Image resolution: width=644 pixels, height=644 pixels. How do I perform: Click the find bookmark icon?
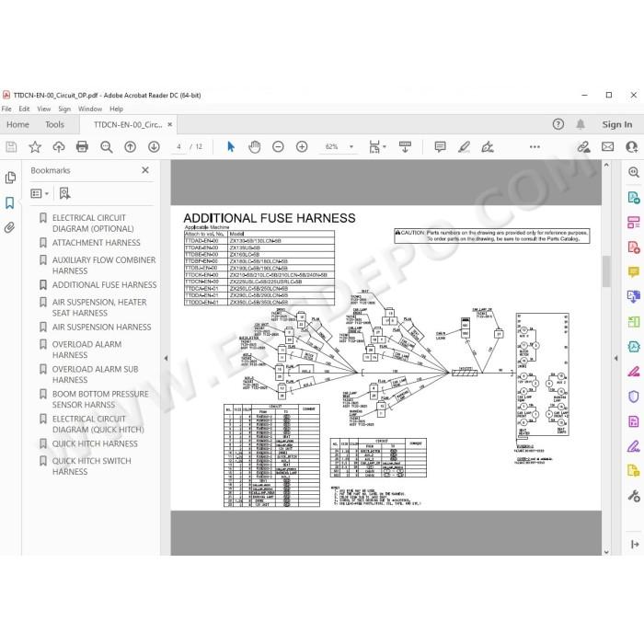tap(64, 193)
